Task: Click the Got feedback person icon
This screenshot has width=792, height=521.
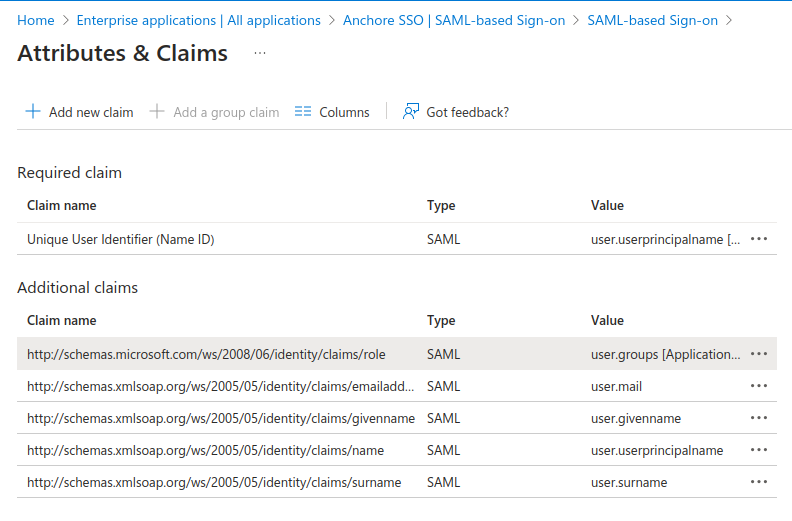Action: [x=410, y=112]
